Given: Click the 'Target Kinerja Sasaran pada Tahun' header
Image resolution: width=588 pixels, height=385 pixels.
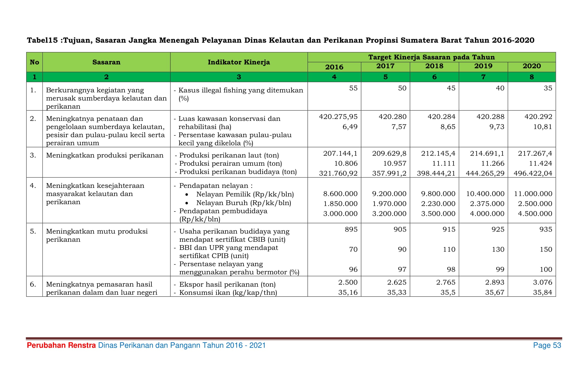Looking at the screenshot, I should 431,57.
